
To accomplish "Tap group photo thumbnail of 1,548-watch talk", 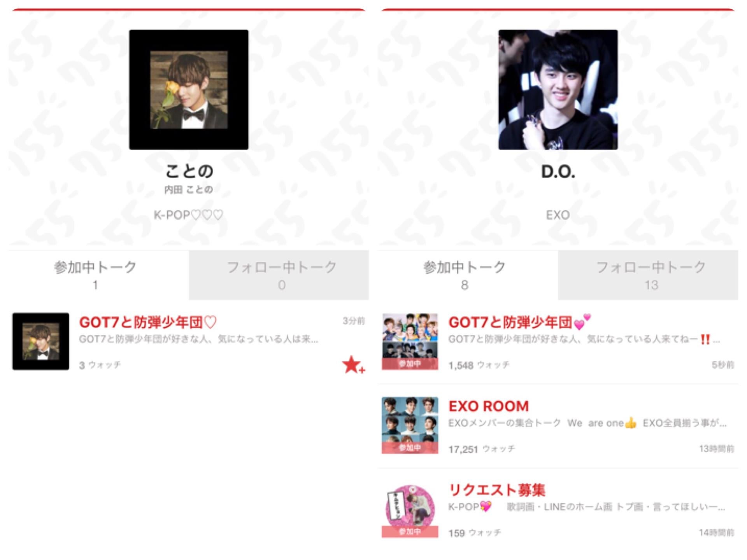I will point(410,341).
